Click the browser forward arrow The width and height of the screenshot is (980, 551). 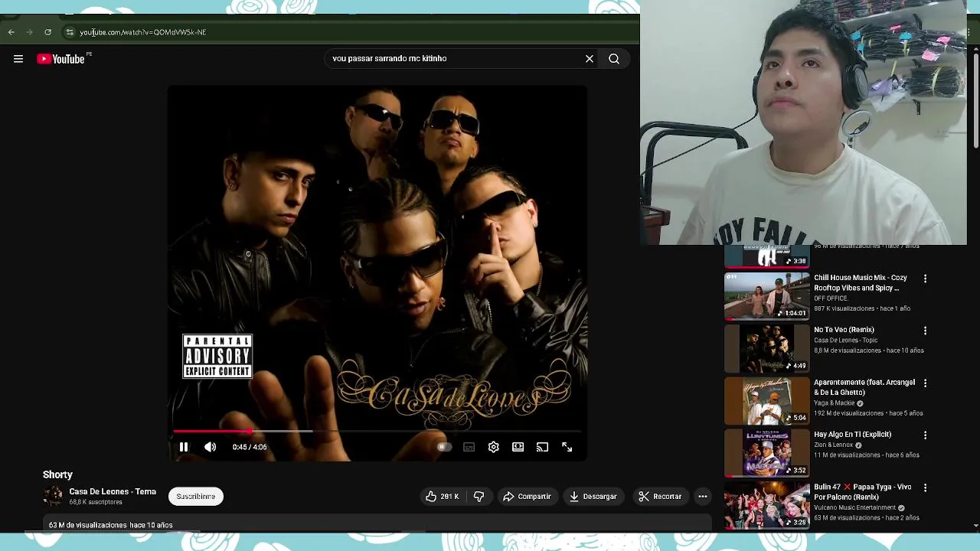(29, 32)
